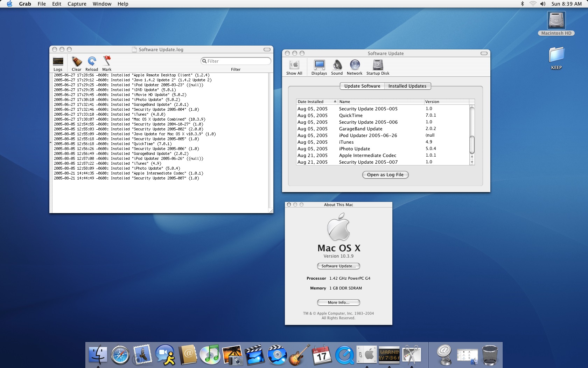Select the Macintosh HD desktop icon
This screenshot has width=588, height=368.
(x=556, y=23)
